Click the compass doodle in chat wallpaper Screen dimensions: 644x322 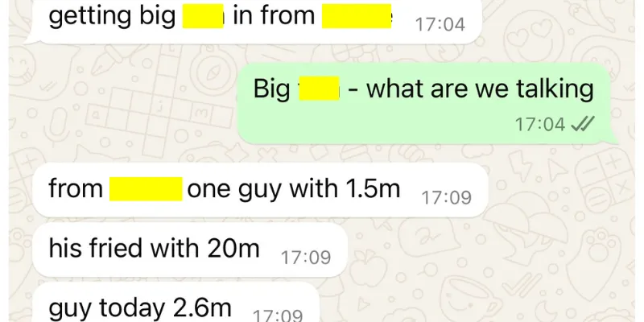pyautogui.click(x=213, y=73)
